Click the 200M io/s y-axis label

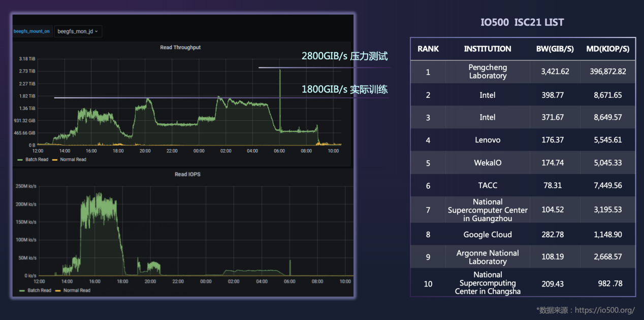[26, 204]
